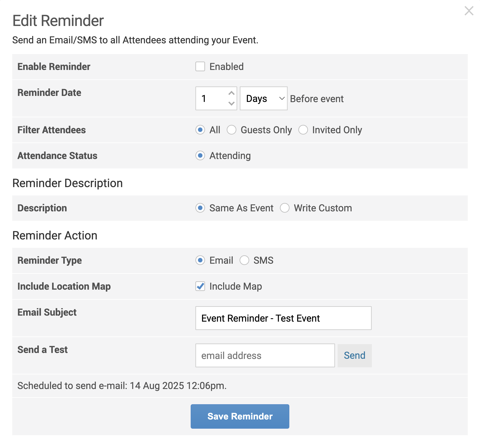Switch reminder type to SMS
The width and height of the screenshot is (480, 448).
click(244, 260)
